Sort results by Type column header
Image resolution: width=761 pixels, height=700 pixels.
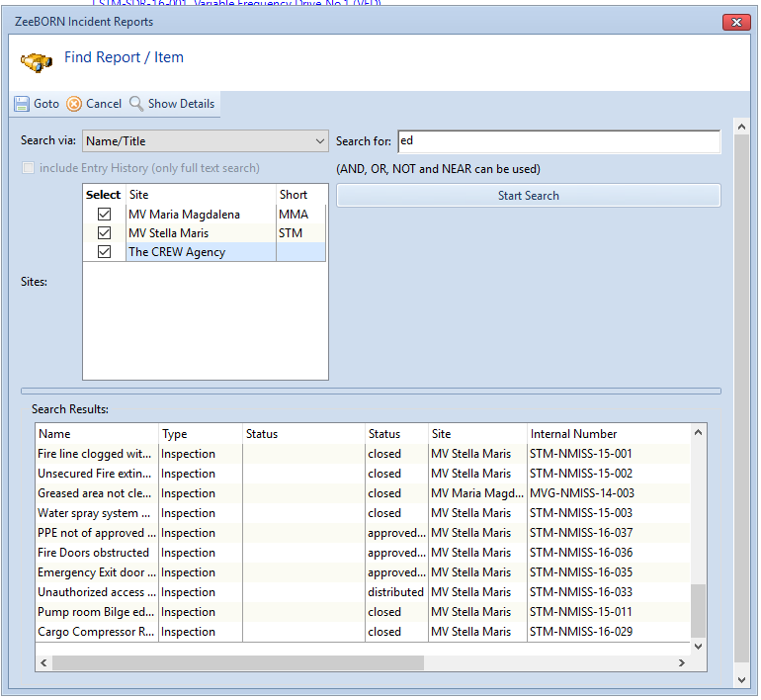(201, 434)
